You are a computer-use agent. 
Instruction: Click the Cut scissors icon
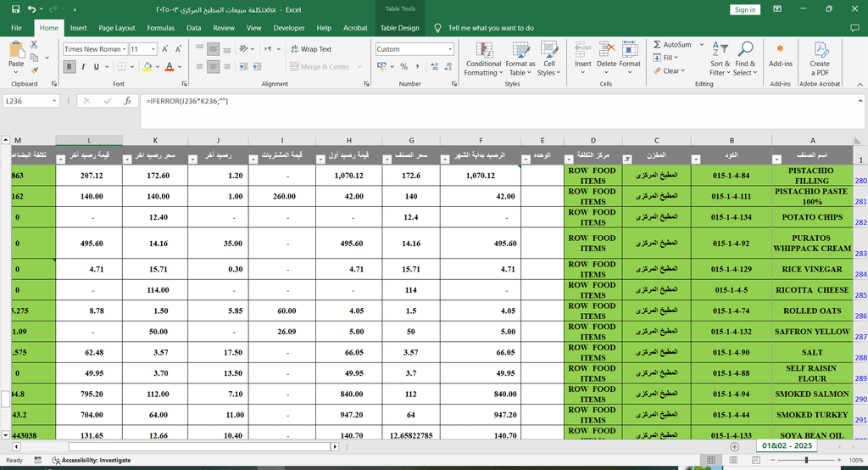[x=34, y=44]
